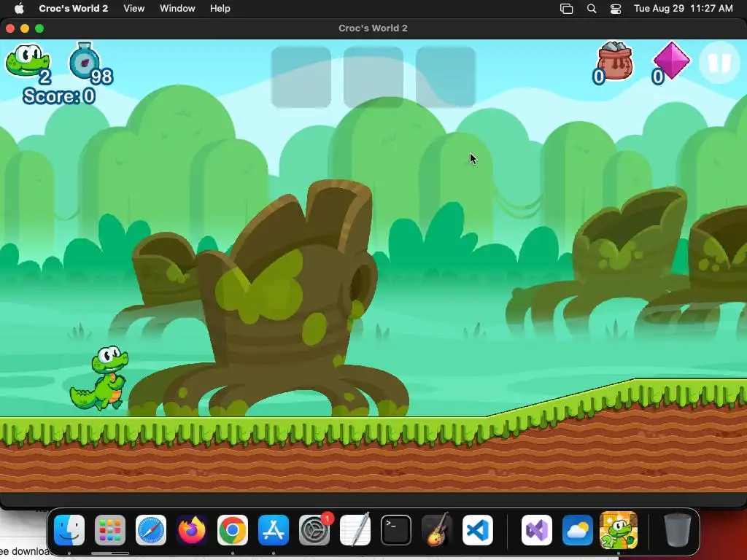This screenshot has height=560, width=747.
Task: Click the croc head lives icon
Action: click(x=28, y=61)
